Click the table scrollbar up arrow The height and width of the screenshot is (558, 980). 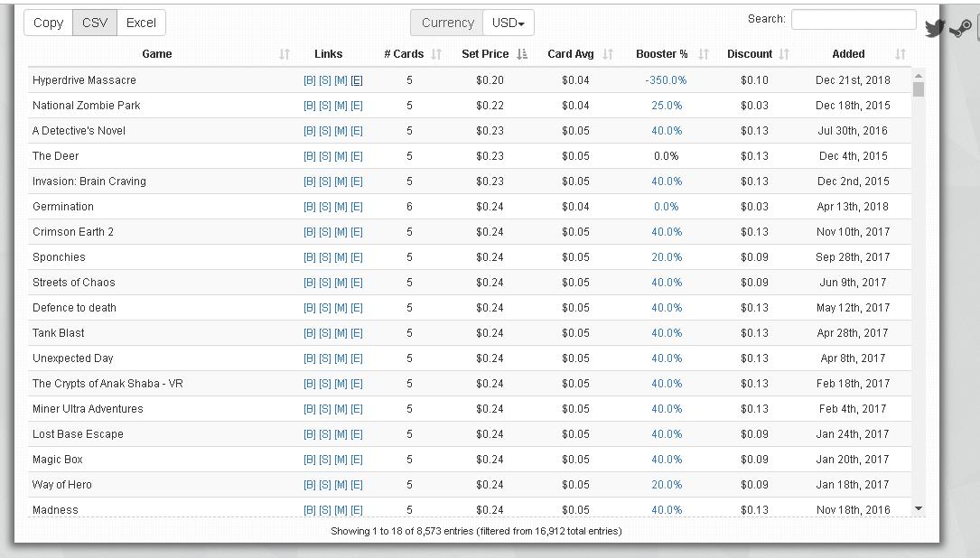tap(919, 76)
